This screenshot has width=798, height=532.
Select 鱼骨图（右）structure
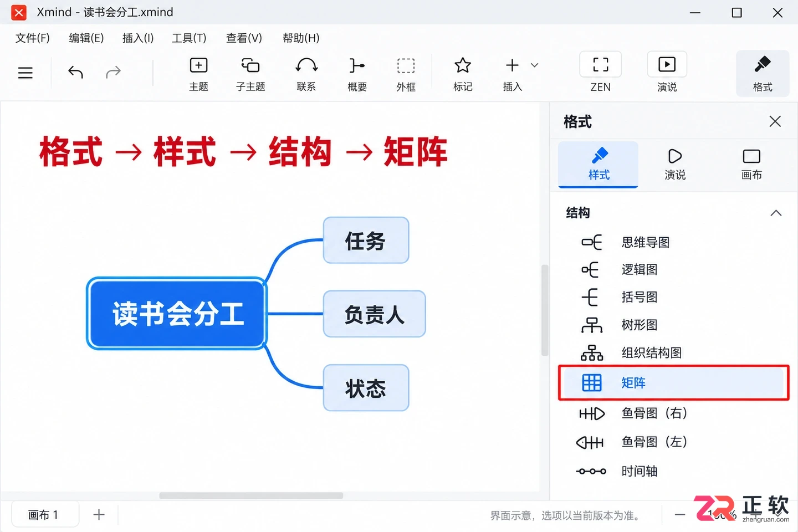pyautogui.click(x=673, y=413)
